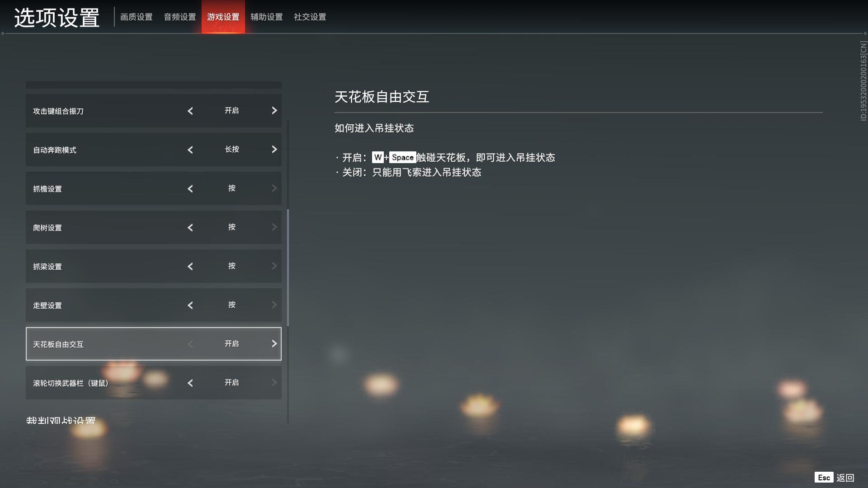868x488 pixels.
Task: Toggle 滚轮切换武器栏 with left arrow
Action: tap(190, 383)
